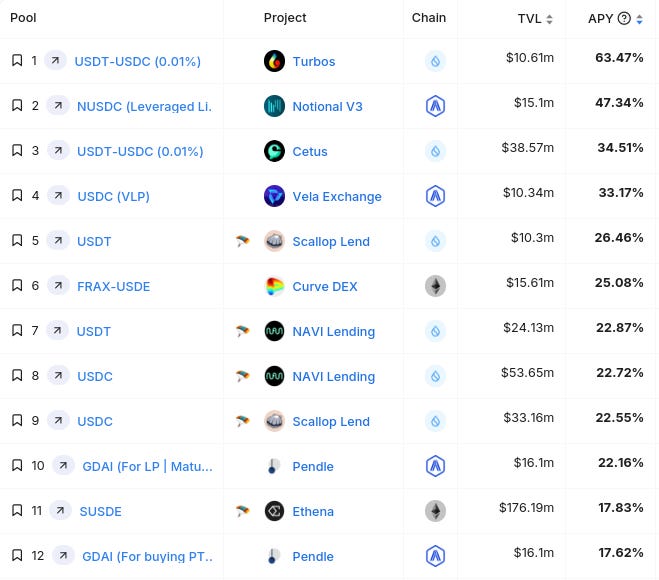Open the SUSDE pool link
The width and height of the screenshot is (659, 580).
[100, 511]
